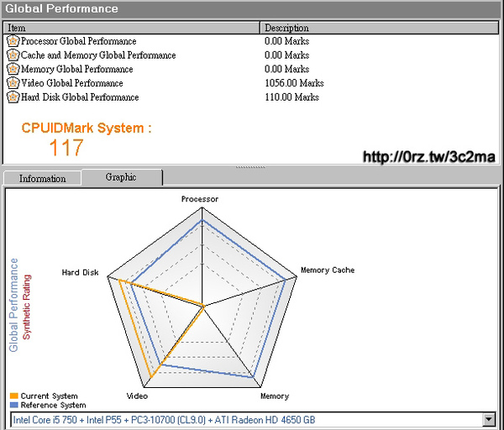The width and height of the screenshot is (504, 430).
Task: Select Cache and Memory Global Performance text
Action: [98, 55]
